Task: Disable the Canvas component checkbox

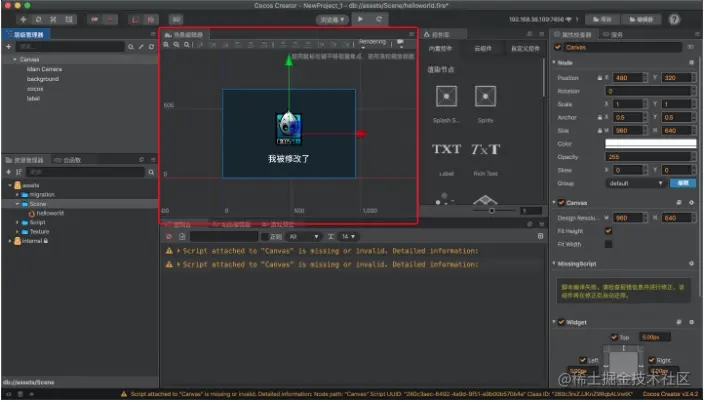Action: click(x=561, y=203)
